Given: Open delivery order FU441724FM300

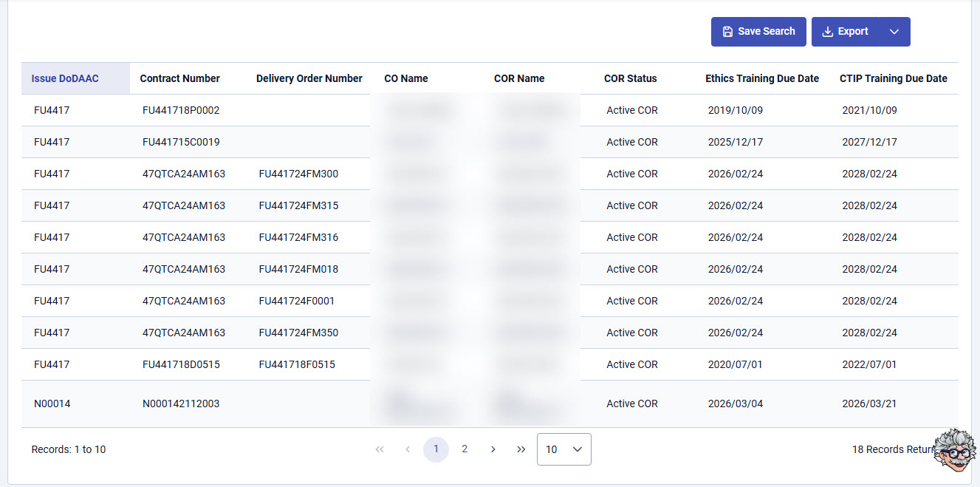Looking at the screenshot, I should point(298,174).
